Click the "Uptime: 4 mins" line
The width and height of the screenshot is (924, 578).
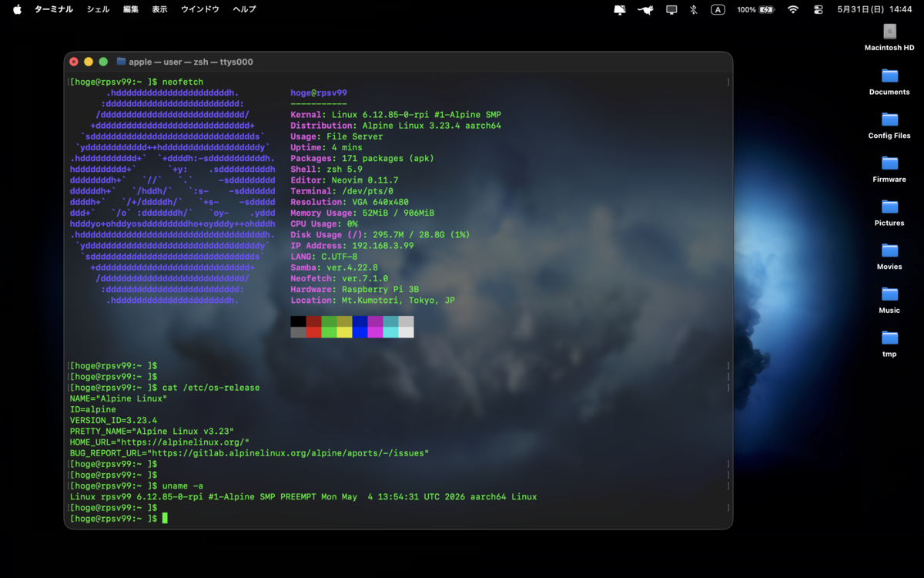pyautogui.click(x=326, y=147)
